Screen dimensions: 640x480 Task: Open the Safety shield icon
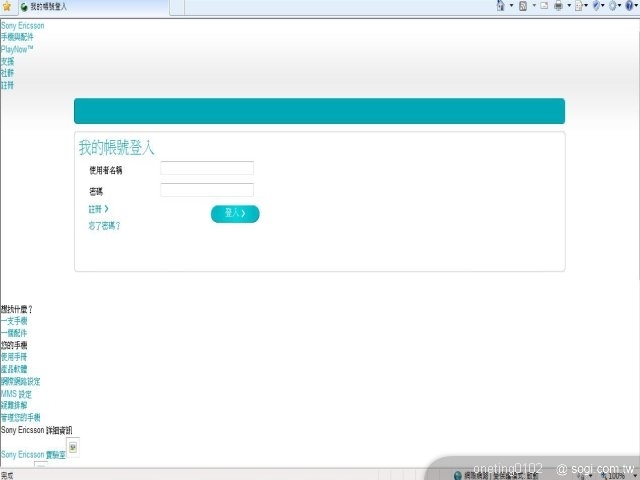[597, 6]
